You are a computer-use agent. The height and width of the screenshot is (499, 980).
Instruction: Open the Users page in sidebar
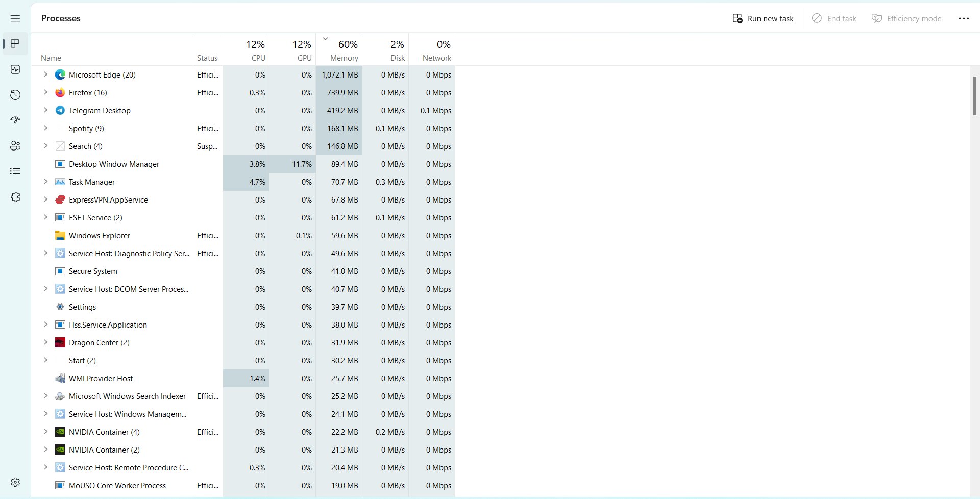click(15, 146)
